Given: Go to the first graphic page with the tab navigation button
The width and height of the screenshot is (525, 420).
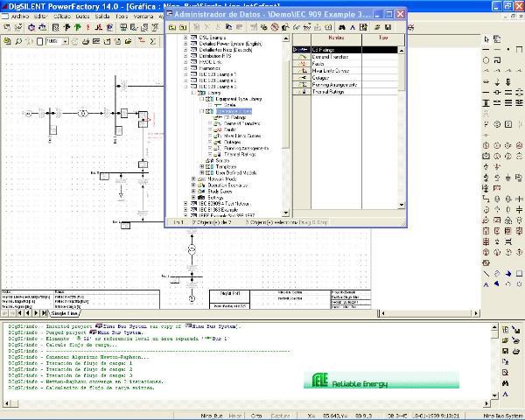Looking at the screenshot, I should pos(20,313).
